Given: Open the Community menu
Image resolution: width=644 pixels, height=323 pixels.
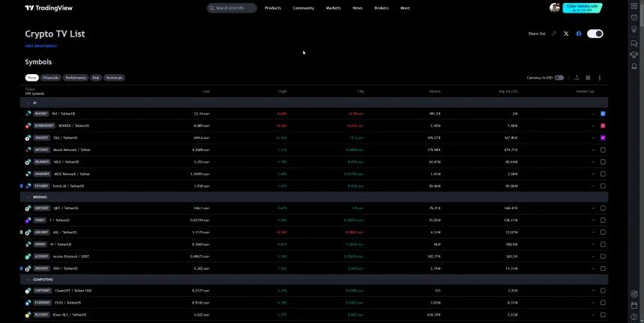Looking at the screenshot, I should coord(303,7).
